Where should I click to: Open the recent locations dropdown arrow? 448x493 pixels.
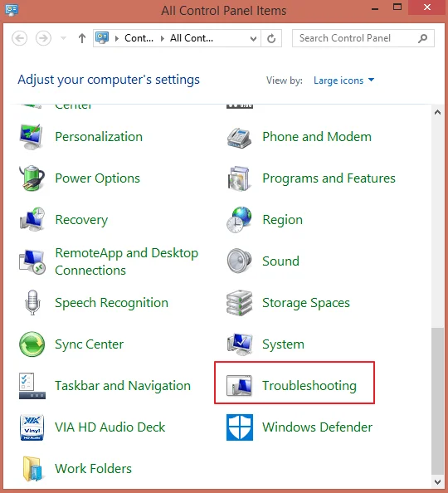click(64, 38)
